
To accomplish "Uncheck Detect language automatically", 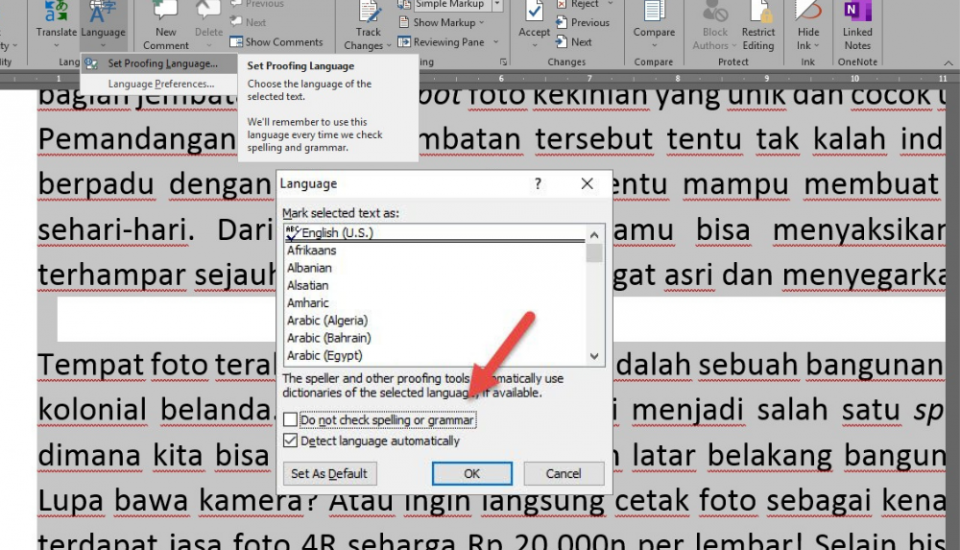I will click(x=290, y=441).
